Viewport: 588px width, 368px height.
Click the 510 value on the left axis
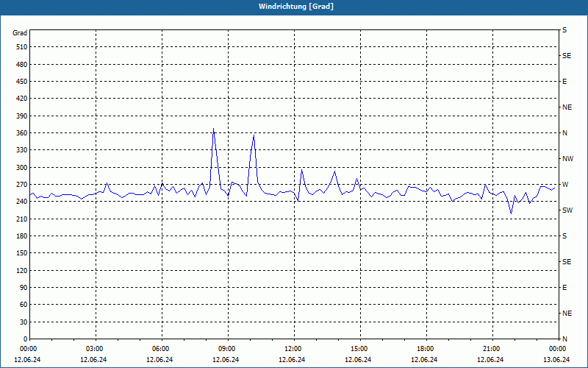tap(22, 47)
